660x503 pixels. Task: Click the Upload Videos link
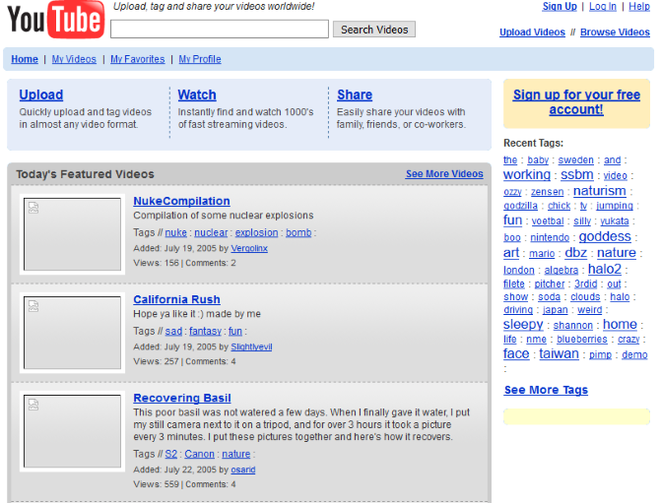click(x=532, y=32)
